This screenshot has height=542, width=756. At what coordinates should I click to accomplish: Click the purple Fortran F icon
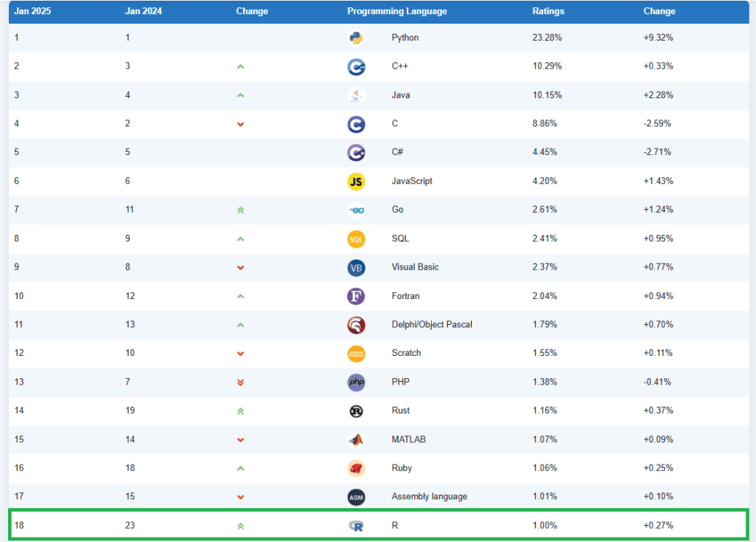click(x=356, y=296)
